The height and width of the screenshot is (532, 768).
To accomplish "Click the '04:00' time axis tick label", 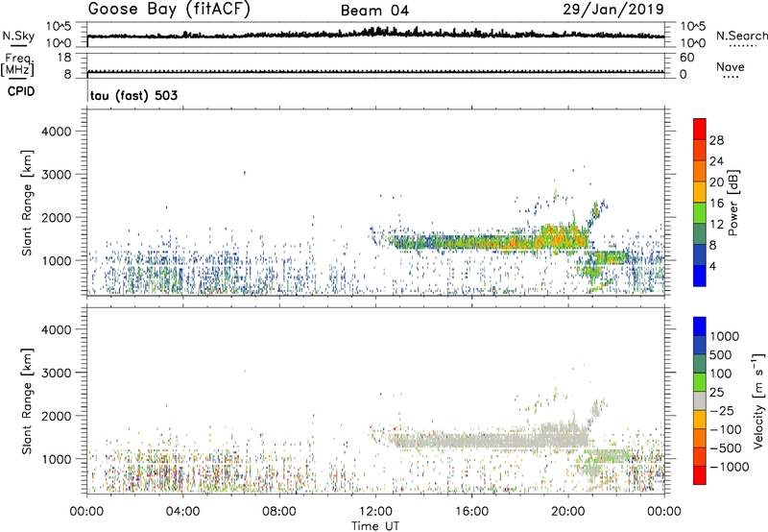I will coord(182,512).
